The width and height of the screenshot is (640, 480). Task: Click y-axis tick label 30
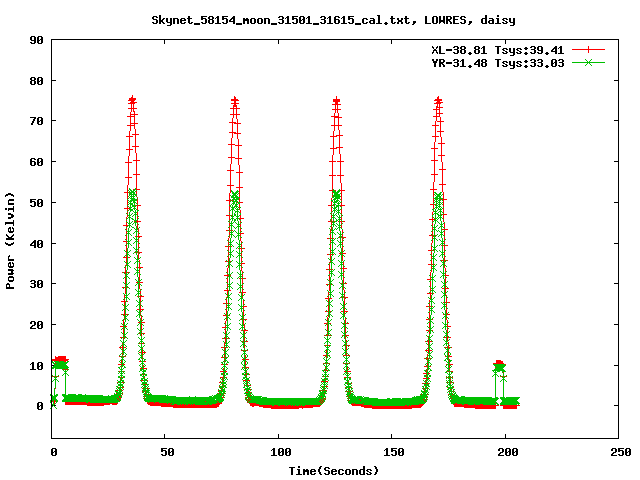[36, 284]
